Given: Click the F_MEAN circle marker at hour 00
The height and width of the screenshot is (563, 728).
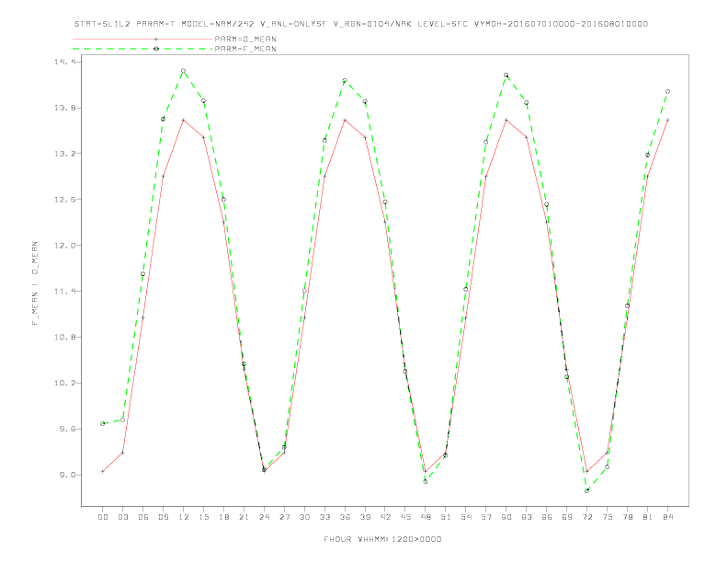Looking at the screenshot, I should pos(103,424).
